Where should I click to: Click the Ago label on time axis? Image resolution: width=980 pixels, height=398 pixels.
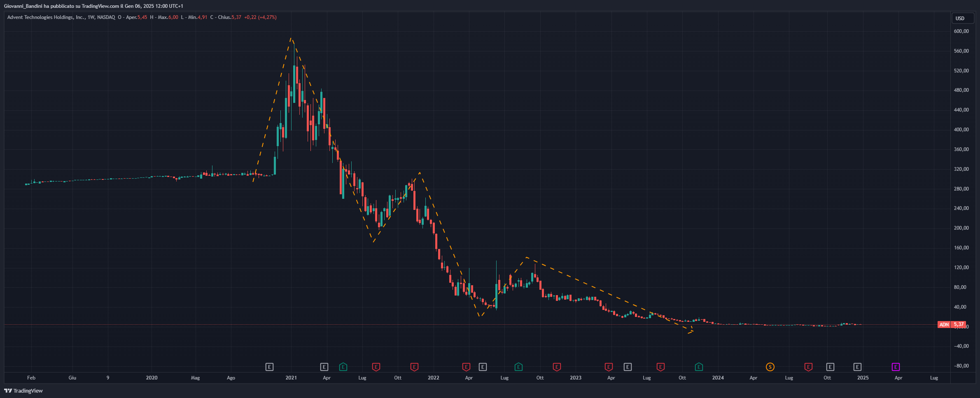click(231, 378)
